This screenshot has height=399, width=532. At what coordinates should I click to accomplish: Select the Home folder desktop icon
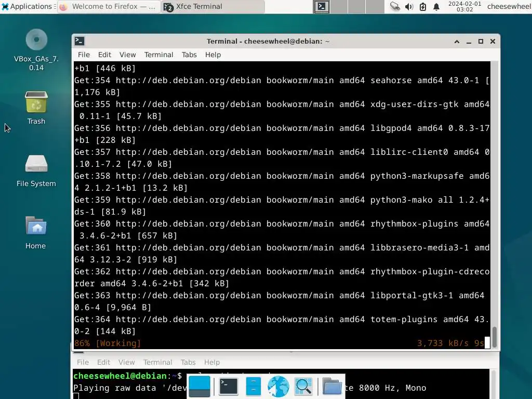tap(36, 233)
